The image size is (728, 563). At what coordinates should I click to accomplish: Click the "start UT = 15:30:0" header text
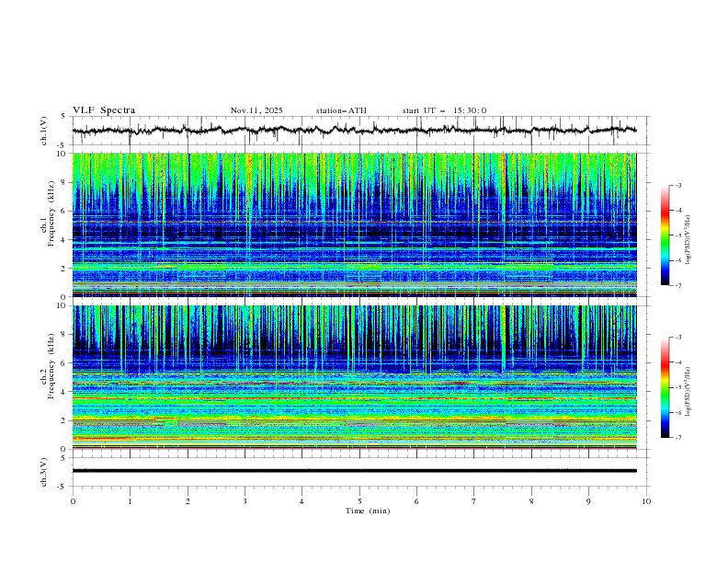coord(444,110)
